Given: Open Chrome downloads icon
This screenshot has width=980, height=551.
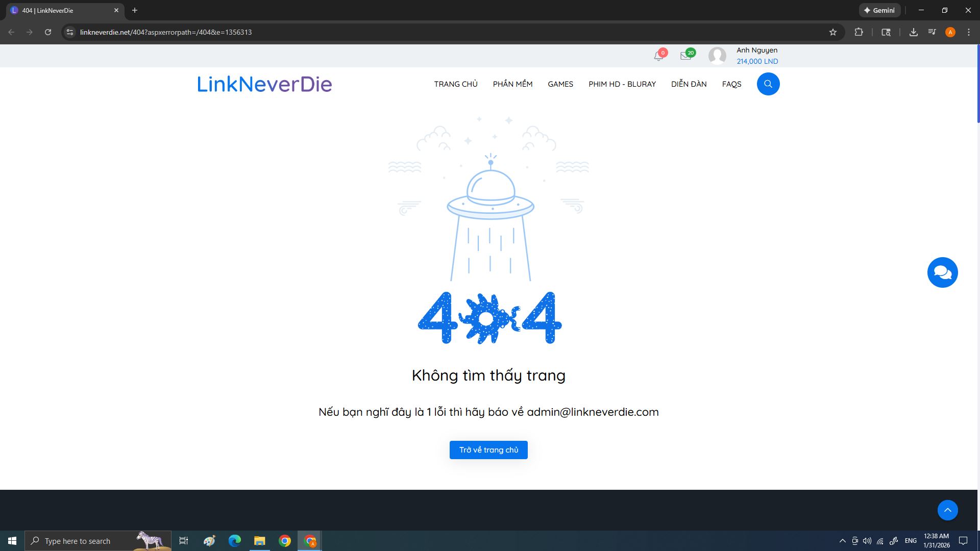Looking at the screenshot, I should pos(914,32).
